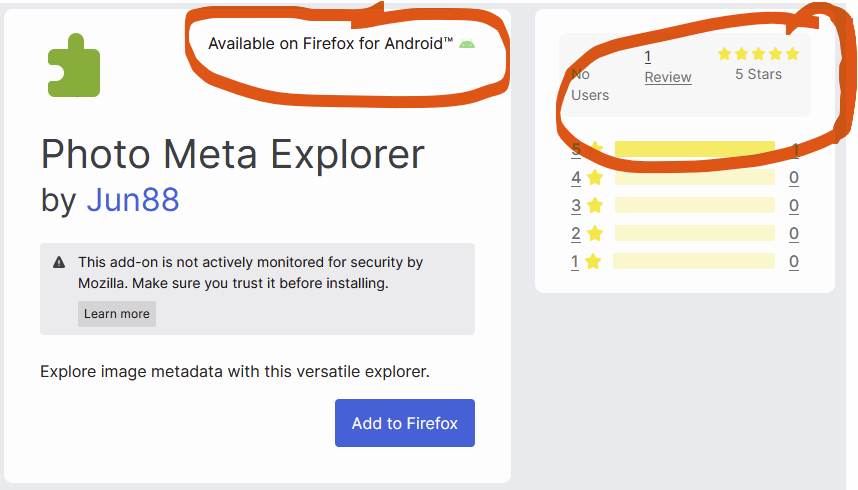
Task: Click the 5-star yellow rating bar
Action: (695, 150)
